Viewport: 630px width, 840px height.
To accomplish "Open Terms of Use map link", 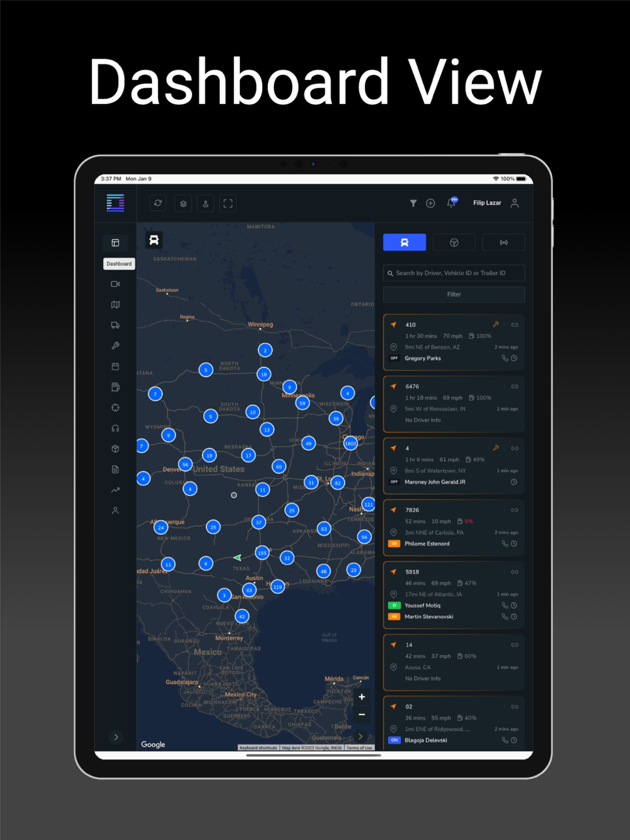I will (x=359, y=747).
